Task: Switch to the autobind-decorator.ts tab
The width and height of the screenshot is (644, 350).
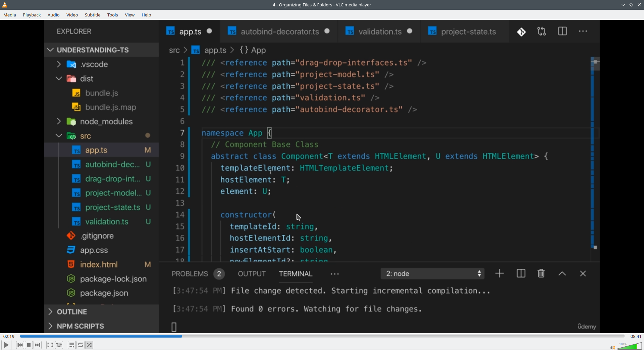Action: tap(279, 32)
